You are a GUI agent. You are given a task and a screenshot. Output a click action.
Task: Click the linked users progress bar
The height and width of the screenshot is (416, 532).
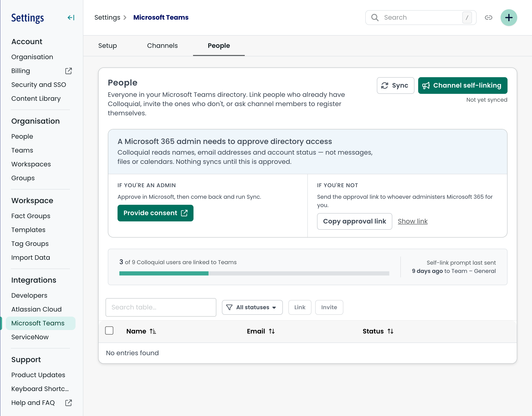254,273
